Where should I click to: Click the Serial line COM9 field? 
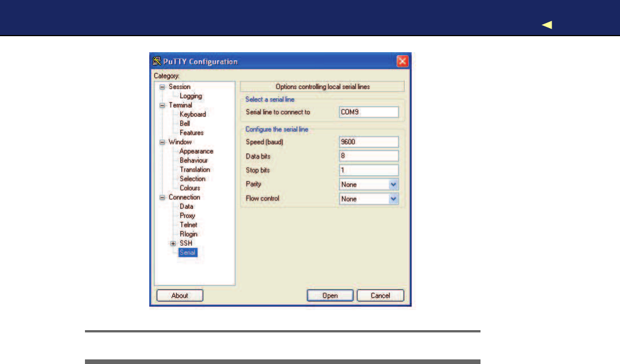click(369, 112)
